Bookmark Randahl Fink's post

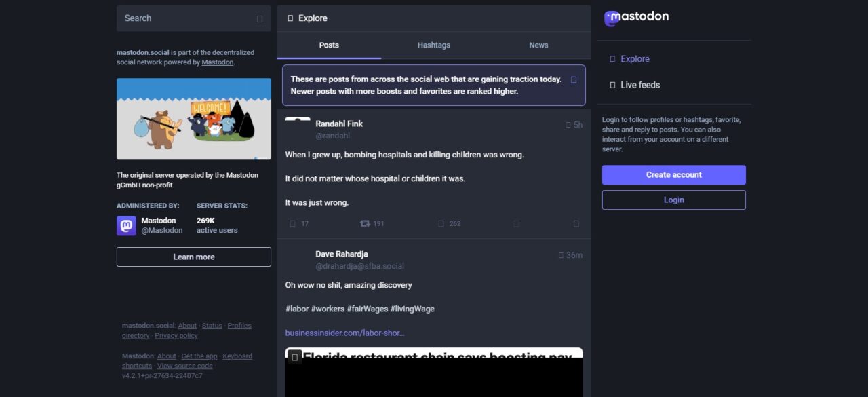[x=516, y=223]
